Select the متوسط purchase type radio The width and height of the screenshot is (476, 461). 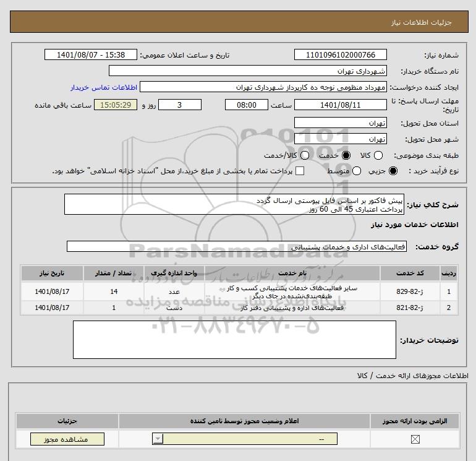pyautogui.click(x=357, y=171)
